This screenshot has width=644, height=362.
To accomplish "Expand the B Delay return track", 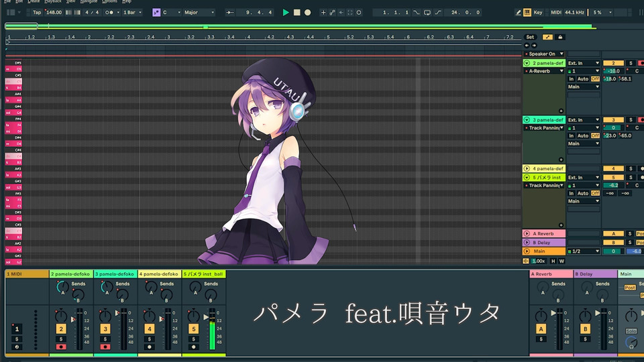I will 527,243.
